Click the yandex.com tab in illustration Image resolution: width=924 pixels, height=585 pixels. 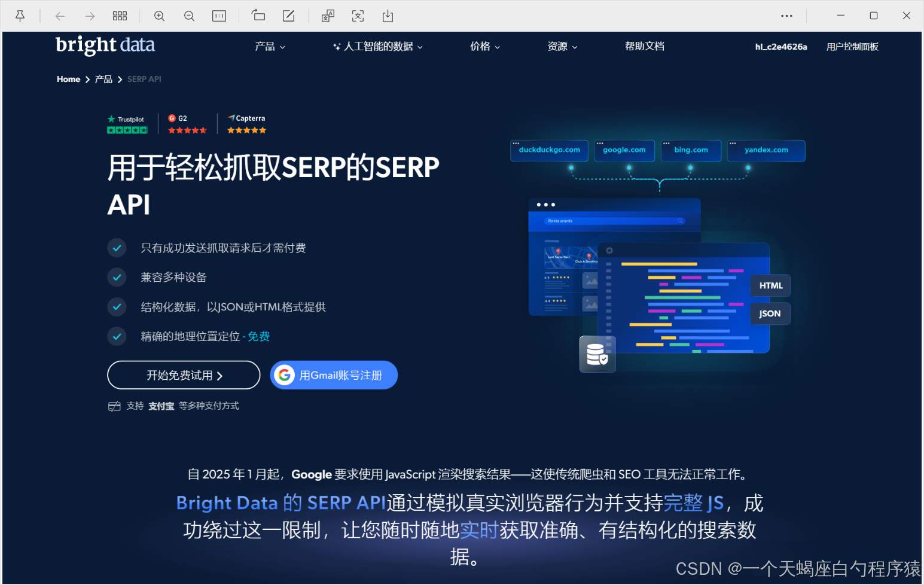coord(766,150)
